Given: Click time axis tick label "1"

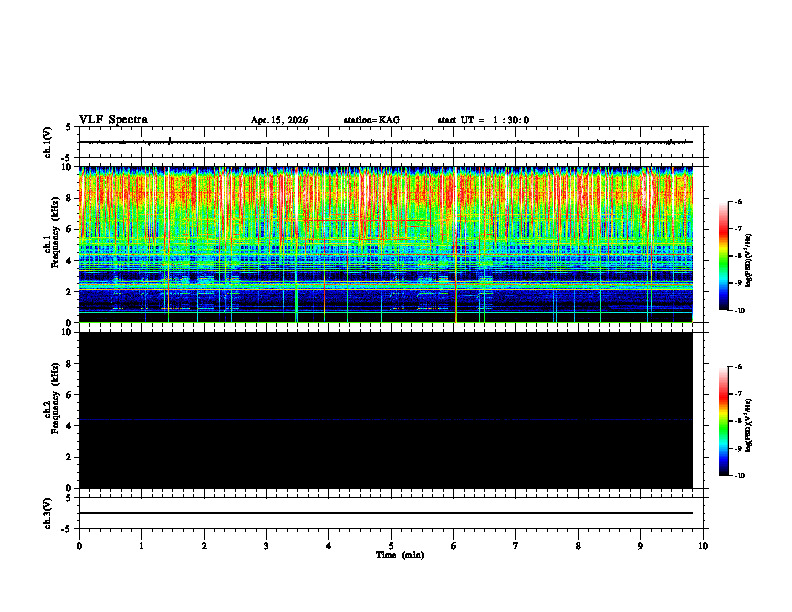Looking at the screenshot, I should pyautogui.click(x=141, y=546).
